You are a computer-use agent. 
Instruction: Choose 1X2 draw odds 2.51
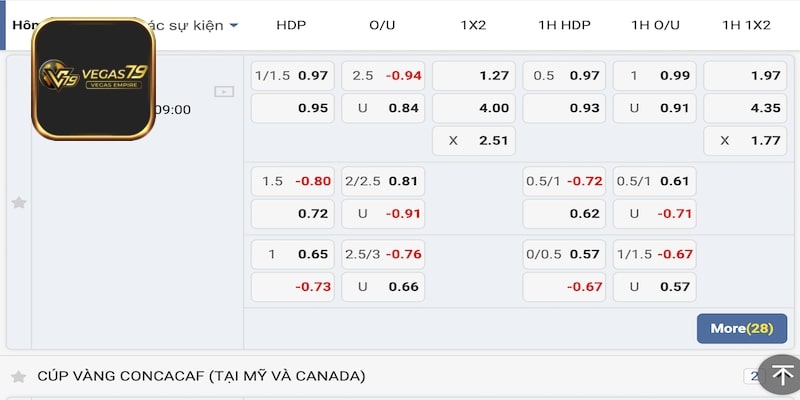click(474, 140)
